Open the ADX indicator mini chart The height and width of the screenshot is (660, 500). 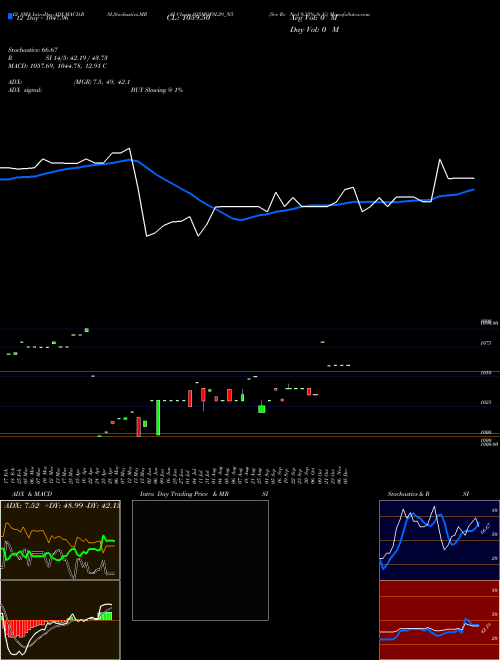(60, 540)
